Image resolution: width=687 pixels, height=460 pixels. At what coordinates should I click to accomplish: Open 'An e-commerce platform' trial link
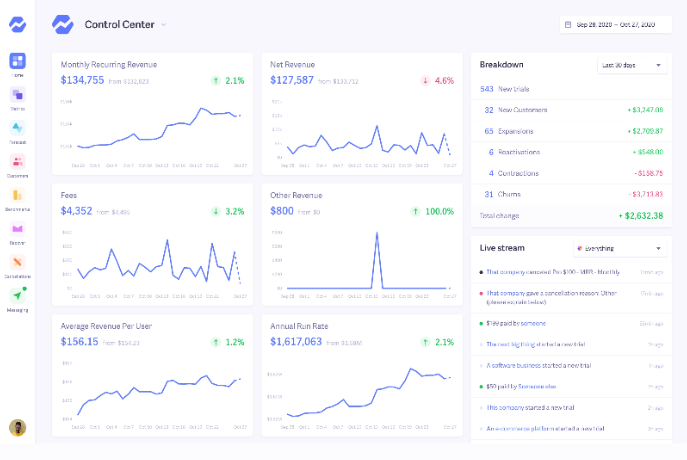click(x=521, y=428)
